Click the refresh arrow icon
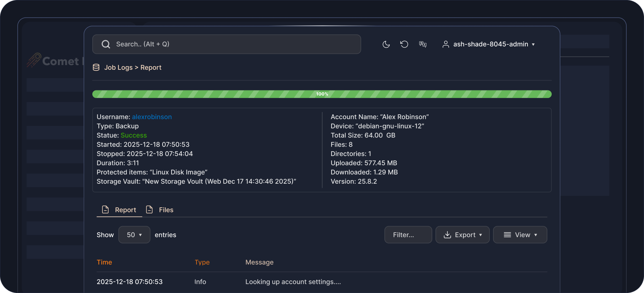The width and height of the screenshot is (644, 293). (x=404, y=44)
